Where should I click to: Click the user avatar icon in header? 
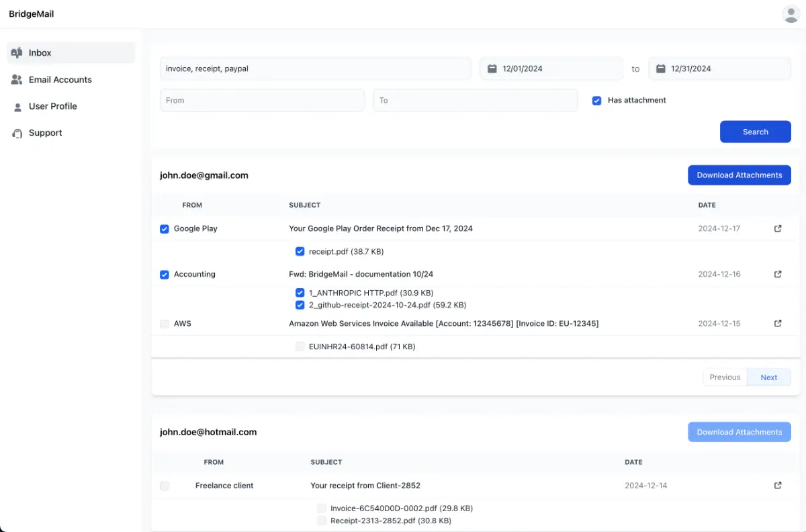coord(791,14)
